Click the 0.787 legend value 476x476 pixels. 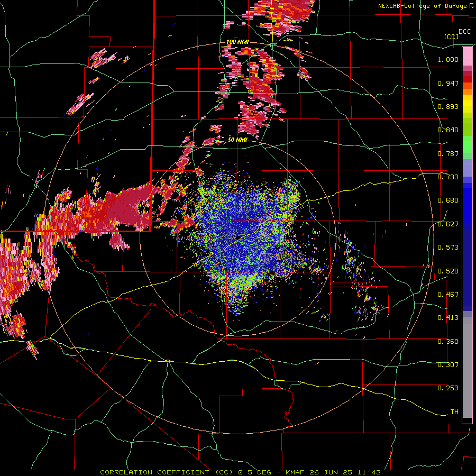tap(448, 153)
